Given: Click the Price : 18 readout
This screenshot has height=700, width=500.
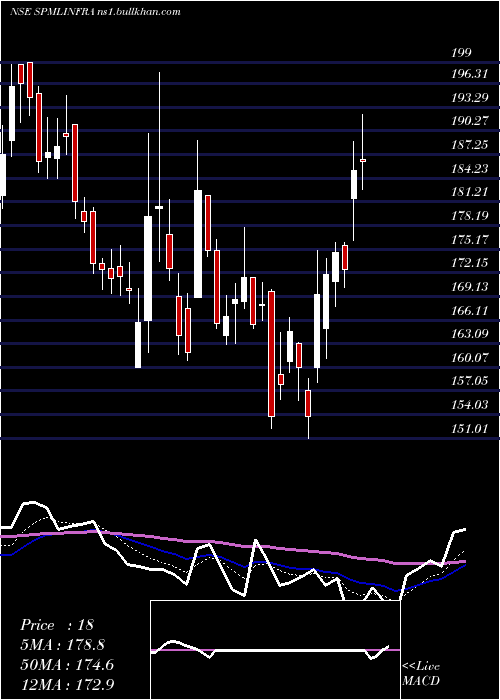Looking at the screenshot, I should click(57, 625).
